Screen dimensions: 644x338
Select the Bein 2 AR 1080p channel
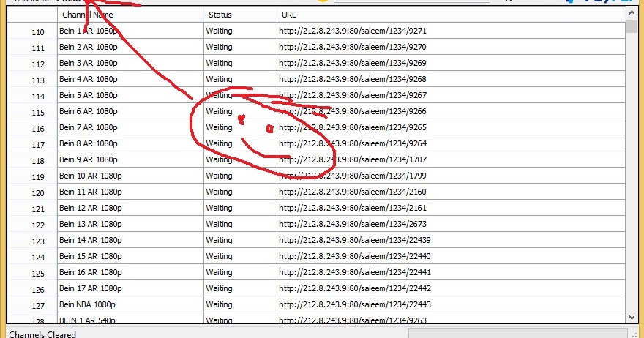tap(88, 48)
